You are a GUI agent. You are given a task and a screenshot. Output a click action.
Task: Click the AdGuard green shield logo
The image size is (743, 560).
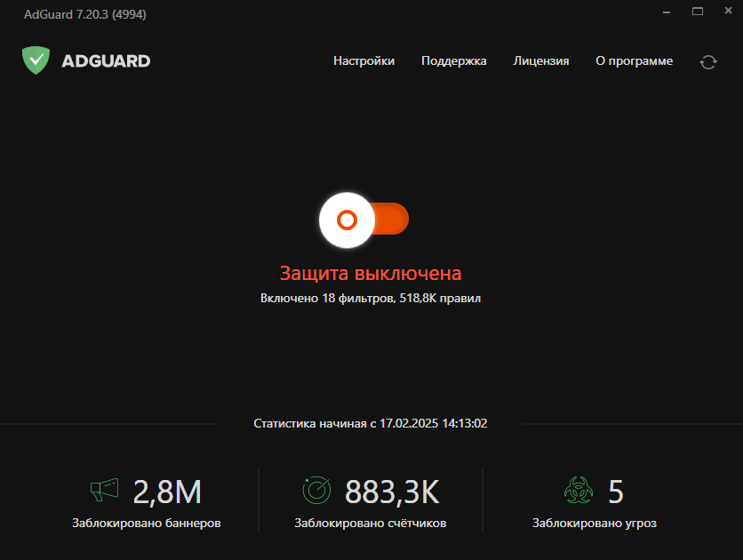tap(36, 60)
